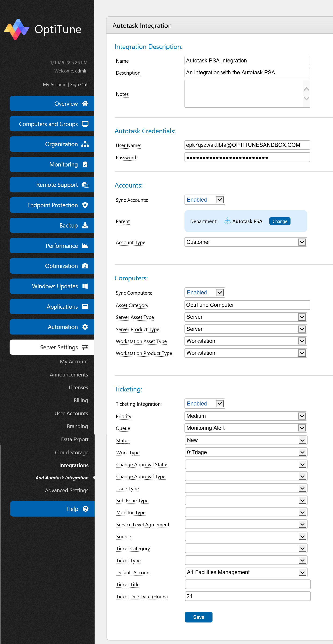Select Integrations in the sidebar
This screenshot has width=333, height=644.
pyautogui.click(x=74, y=465)
